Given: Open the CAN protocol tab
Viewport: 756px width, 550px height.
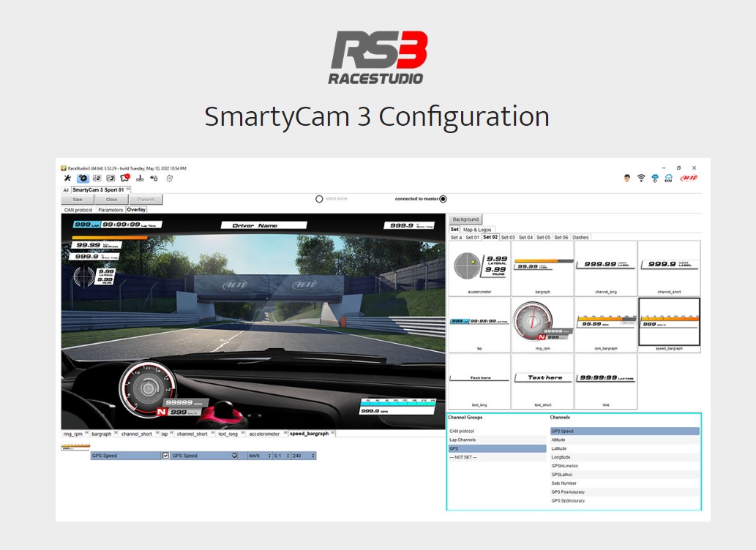Looking at the screenshot, I should (78, 210).
